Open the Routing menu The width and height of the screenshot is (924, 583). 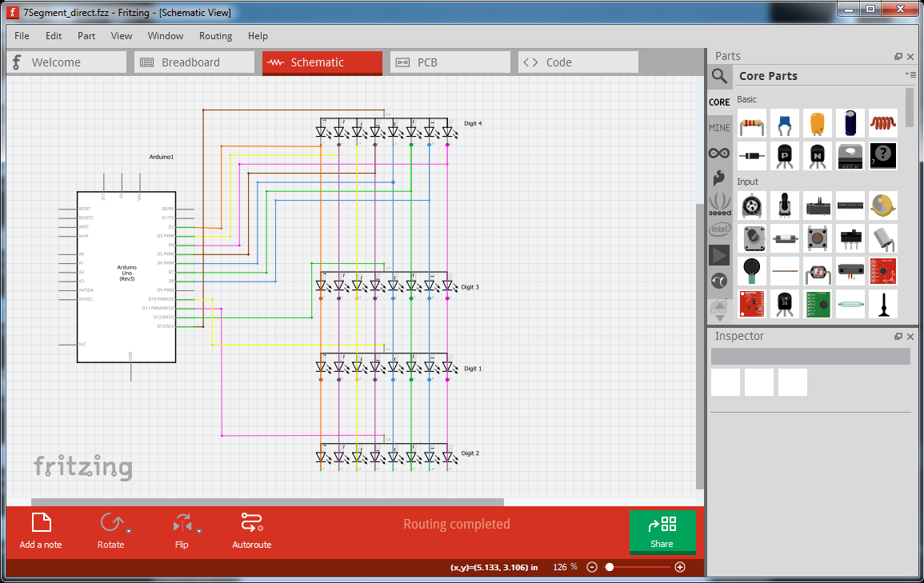[x=215, y=35]
